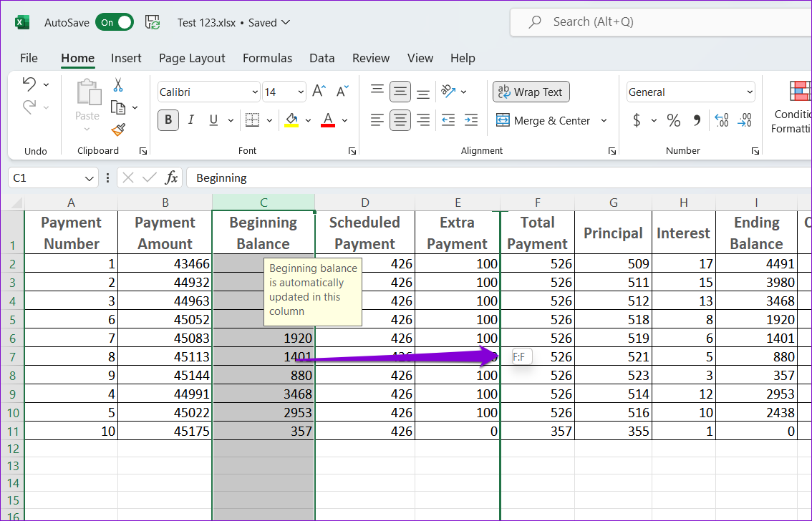Open the Formulas ribbon tab
Screen dimensions: 812x521
(x=267, y=58)
